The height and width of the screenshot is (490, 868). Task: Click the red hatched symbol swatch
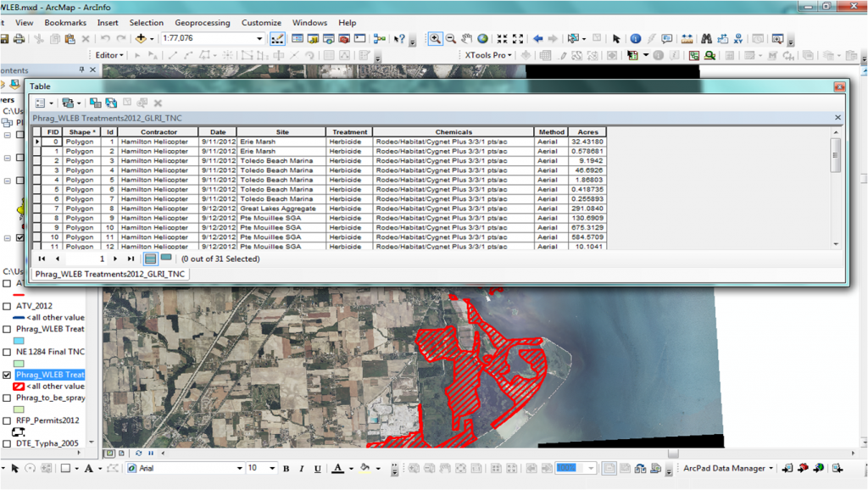[19, 387]
